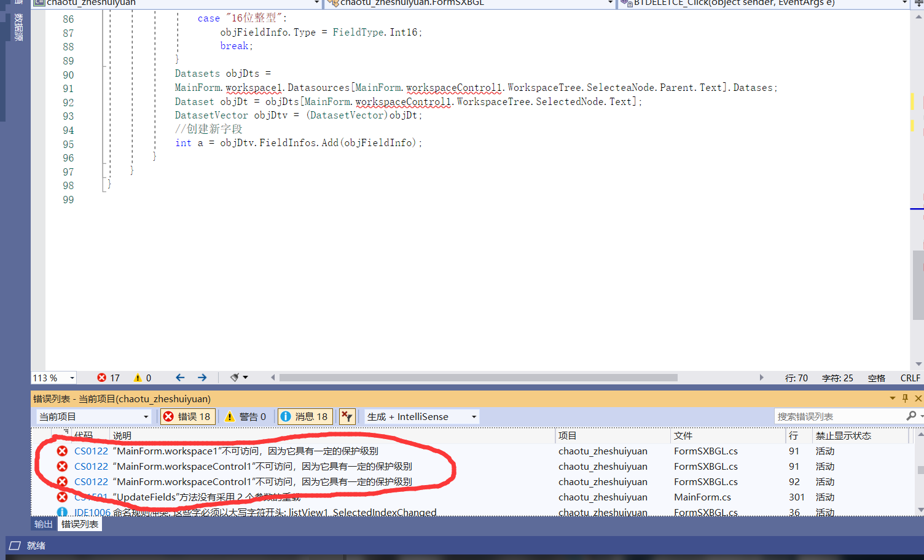The image size is (924, 560).
Task: Open CS0122 link for MainForm.workspace1 error
Action: (x=91, y=451)
